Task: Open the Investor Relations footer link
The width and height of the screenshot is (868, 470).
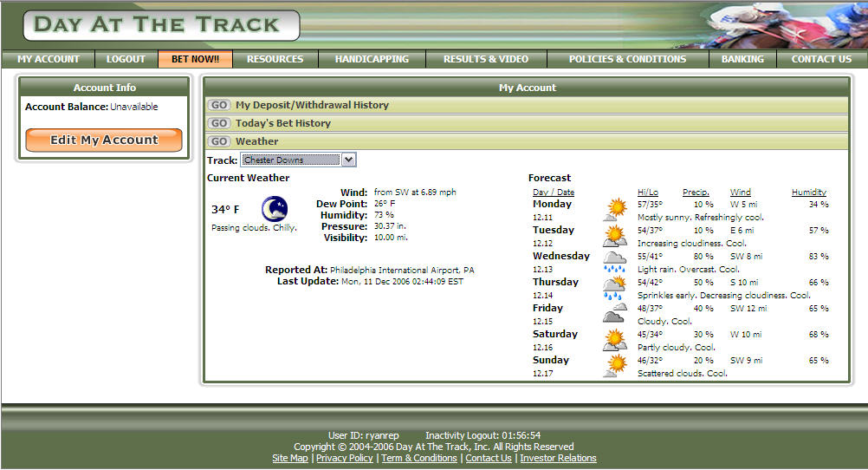Action: [x=558, y=459]
